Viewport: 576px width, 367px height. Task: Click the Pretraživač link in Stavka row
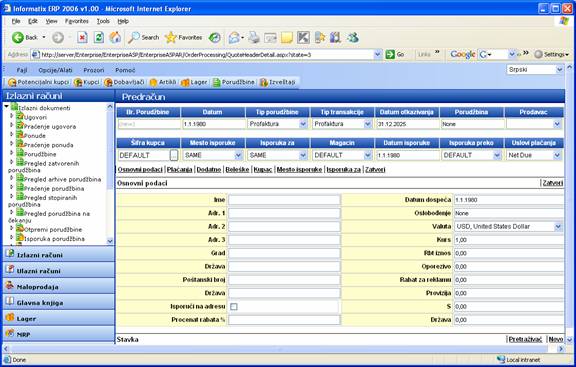(x=525, y=339)
